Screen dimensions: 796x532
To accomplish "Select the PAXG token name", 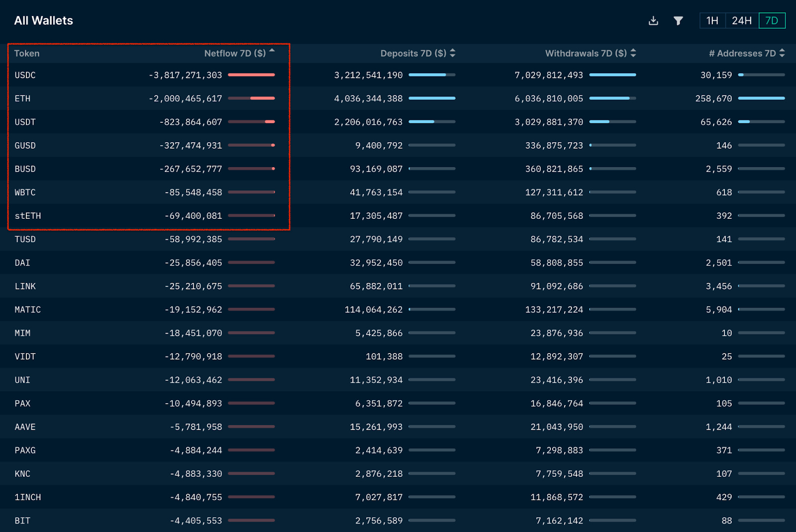I will tap(25, 450).
